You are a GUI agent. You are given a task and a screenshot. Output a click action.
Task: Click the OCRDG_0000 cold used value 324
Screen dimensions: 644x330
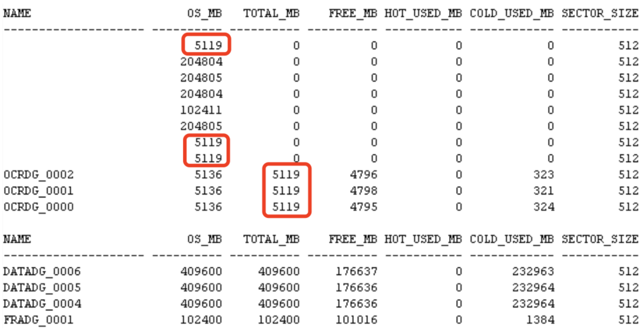544,207
